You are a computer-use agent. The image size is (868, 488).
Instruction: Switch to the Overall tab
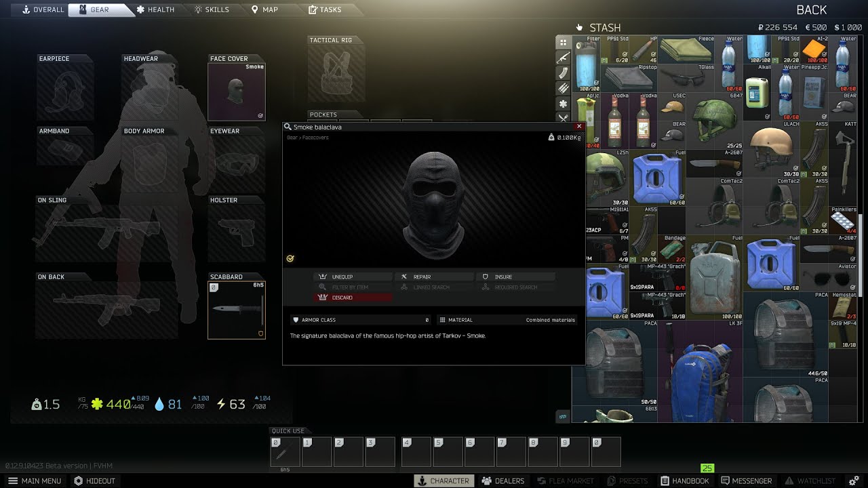coord(43,9)
